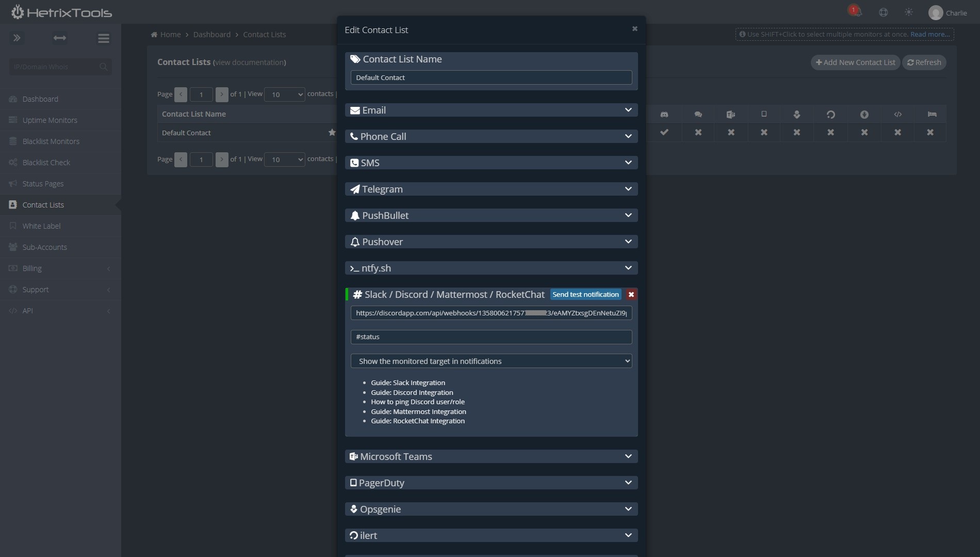
Task: Expand the PagerDuty section
Action: (x=491, y=483)
